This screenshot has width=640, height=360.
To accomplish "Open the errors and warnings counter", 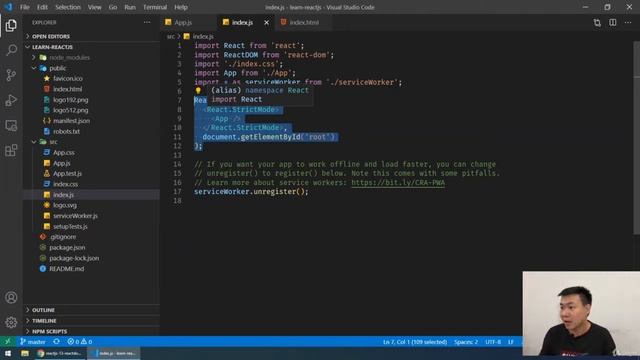I will click(x=80, y=342).
